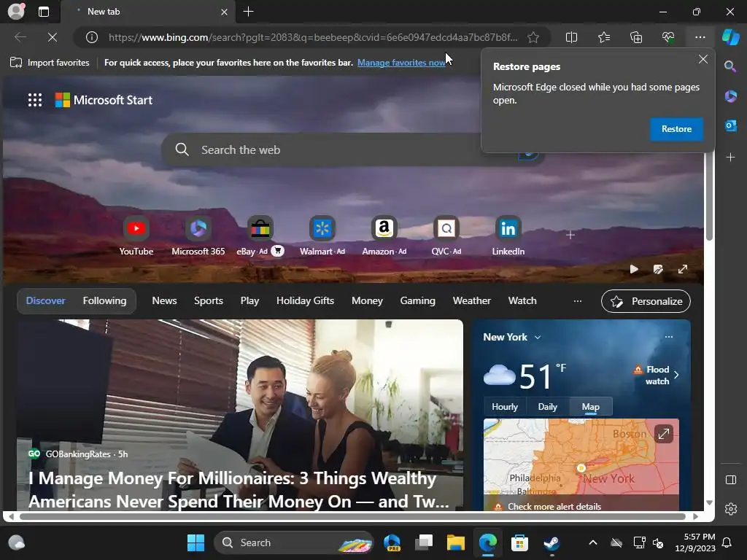Open the Gaming tab
The height and width of the screenshot is (560, 747).
click(x=418, y=301)
